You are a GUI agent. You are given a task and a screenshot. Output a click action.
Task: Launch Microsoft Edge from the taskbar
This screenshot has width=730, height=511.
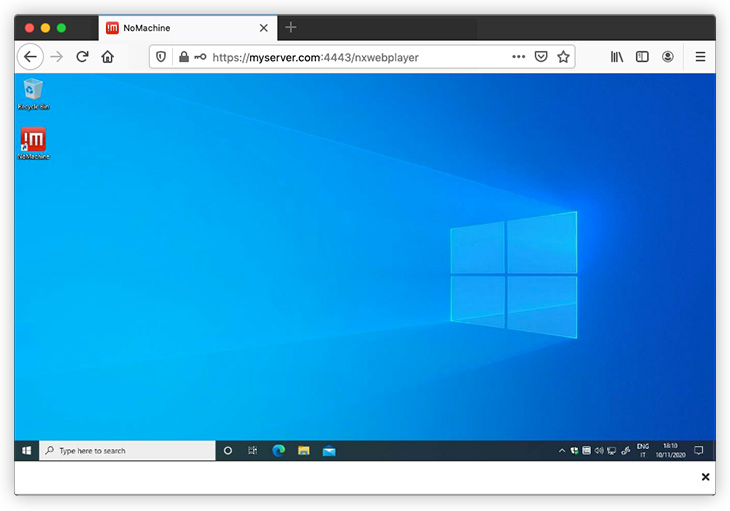(x=279, y=451)
